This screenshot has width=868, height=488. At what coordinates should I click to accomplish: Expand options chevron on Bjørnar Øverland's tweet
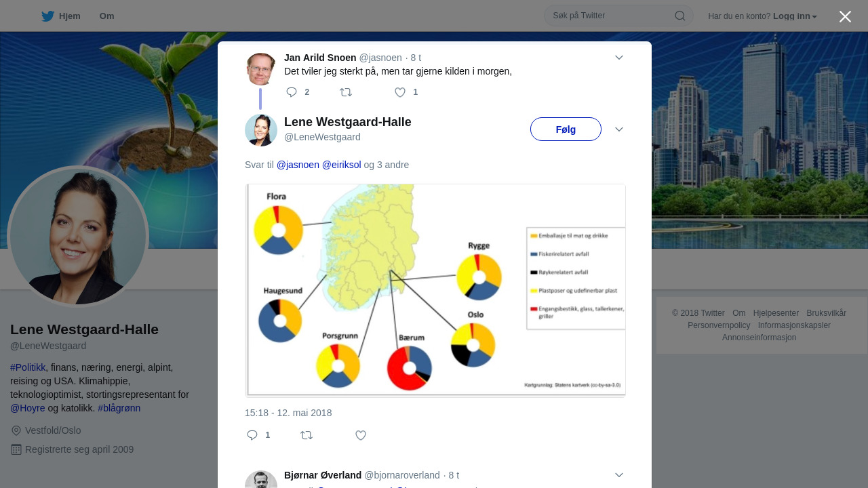click(x=619, y=475)
